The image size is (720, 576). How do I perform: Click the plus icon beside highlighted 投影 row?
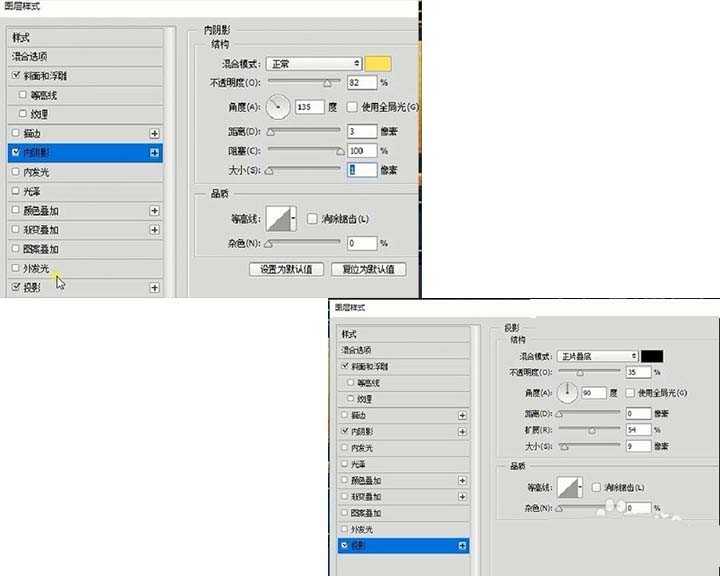coord(462,546)
